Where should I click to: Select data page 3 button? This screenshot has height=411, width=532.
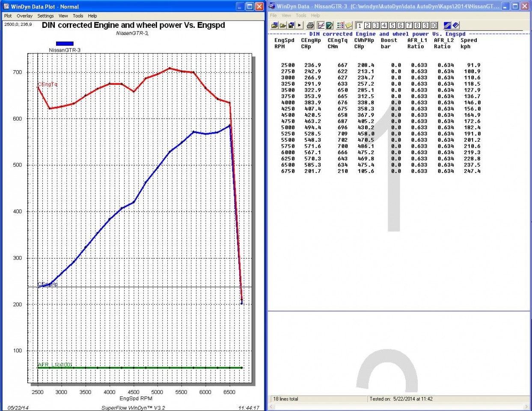pyautogui.click(x=376, y=25)
